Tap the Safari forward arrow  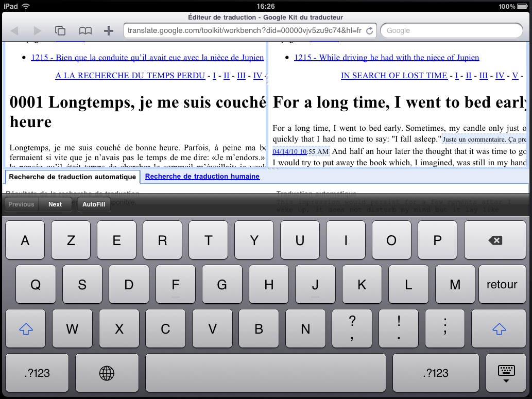click(x=37, y=31)
